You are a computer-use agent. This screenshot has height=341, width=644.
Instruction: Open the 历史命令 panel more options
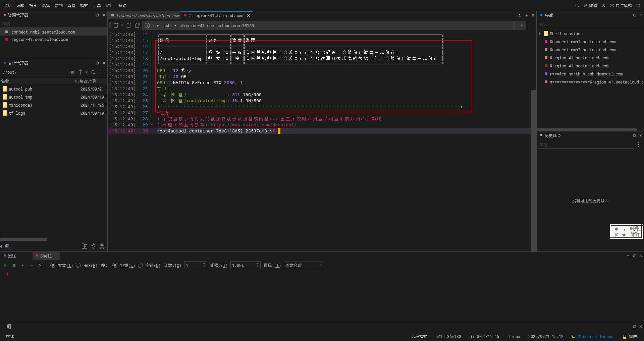[639, 145]
